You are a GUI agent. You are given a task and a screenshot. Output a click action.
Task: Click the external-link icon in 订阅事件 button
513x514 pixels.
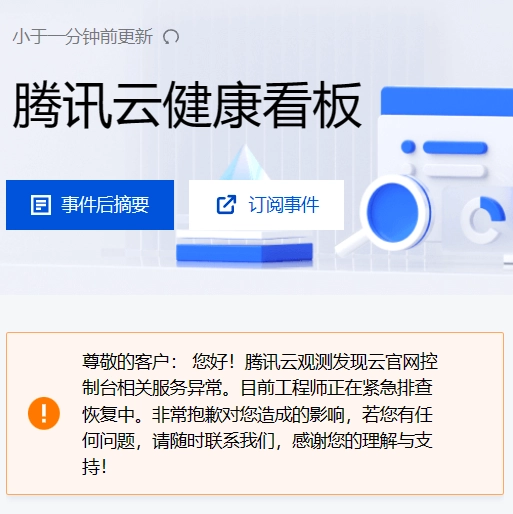[x=226, y=204]
